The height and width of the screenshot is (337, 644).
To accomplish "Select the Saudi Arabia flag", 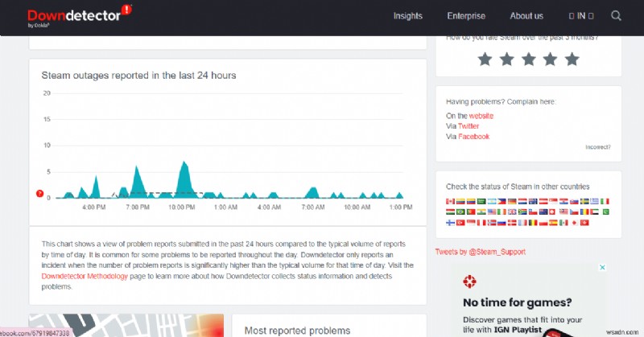I will 481,201.
